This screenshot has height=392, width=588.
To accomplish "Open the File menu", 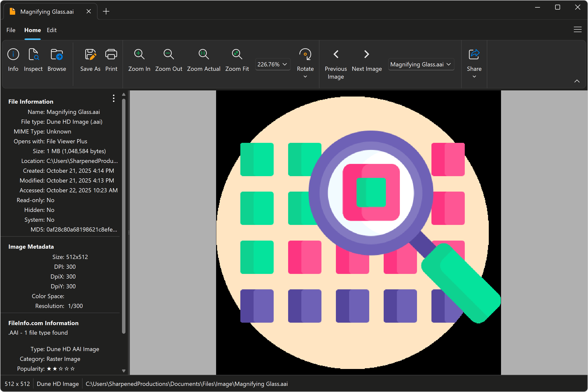I will tap(11, 30).
